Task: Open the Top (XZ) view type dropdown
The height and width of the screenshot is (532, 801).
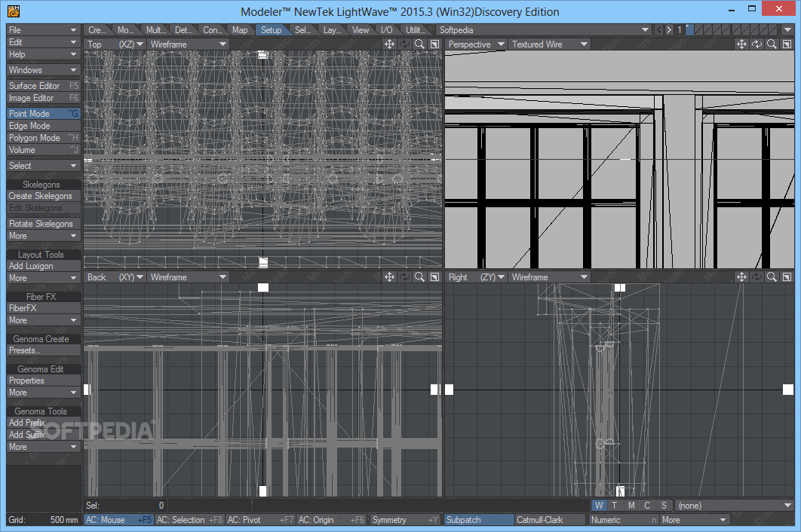Action: click(115, 44)
